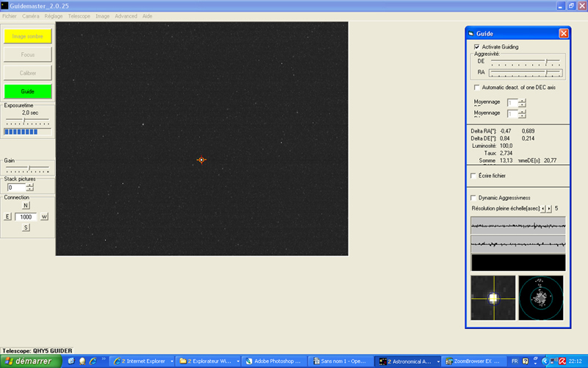The height and width of the screenshot is (368, 588).
Task: Decrease Stack pictures with down arrow
Action: coord(29,189)
